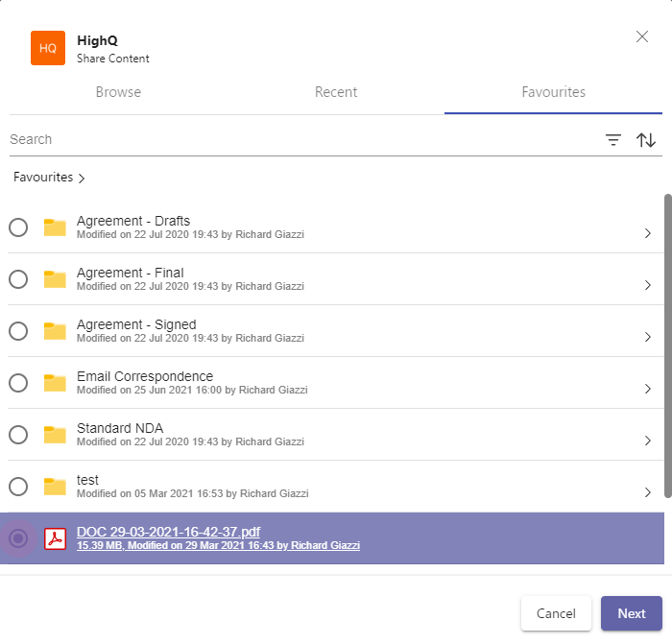
Task: Switch to the Recent tab
Action: (336, 92)
